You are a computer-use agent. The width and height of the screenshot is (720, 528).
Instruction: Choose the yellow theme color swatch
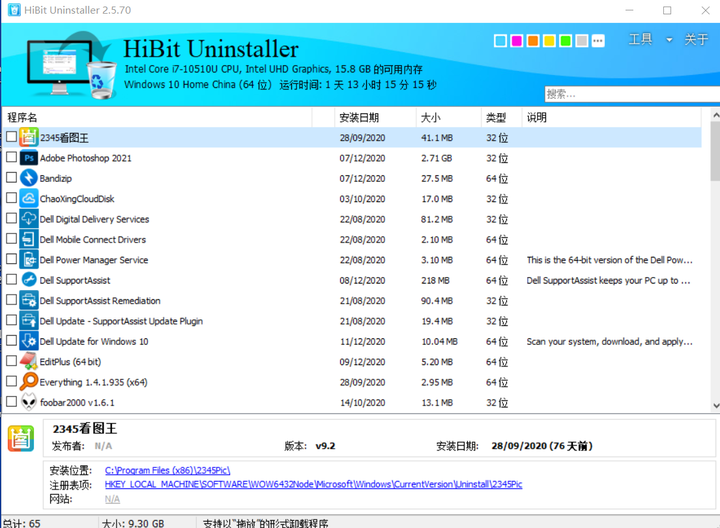tap(549, 41)
